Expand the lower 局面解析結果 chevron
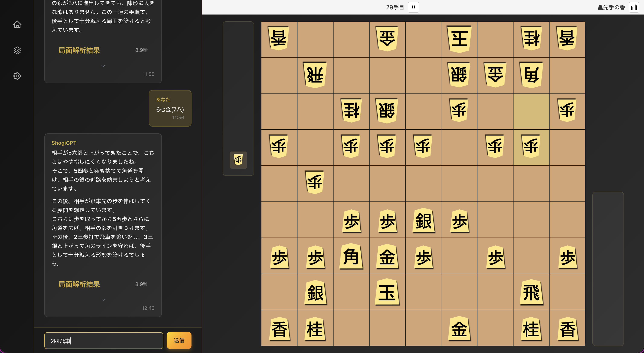Image resolution: width=644 pixels, height=353 pixels. click(x=103, y=300)
